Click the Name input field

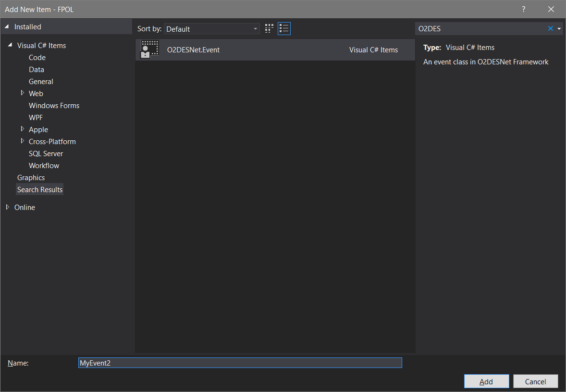[240, 363]
